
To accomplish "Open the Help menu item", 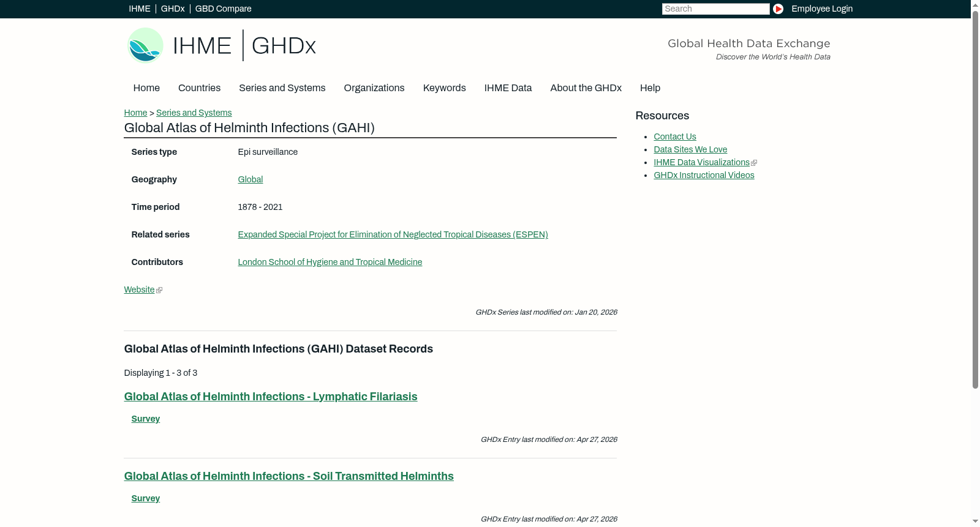I will pyautogui.click(x=650, y=88).
